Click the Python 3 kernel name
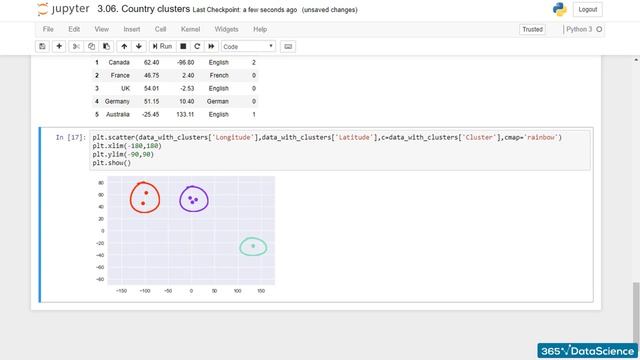 tap(579, 29)
